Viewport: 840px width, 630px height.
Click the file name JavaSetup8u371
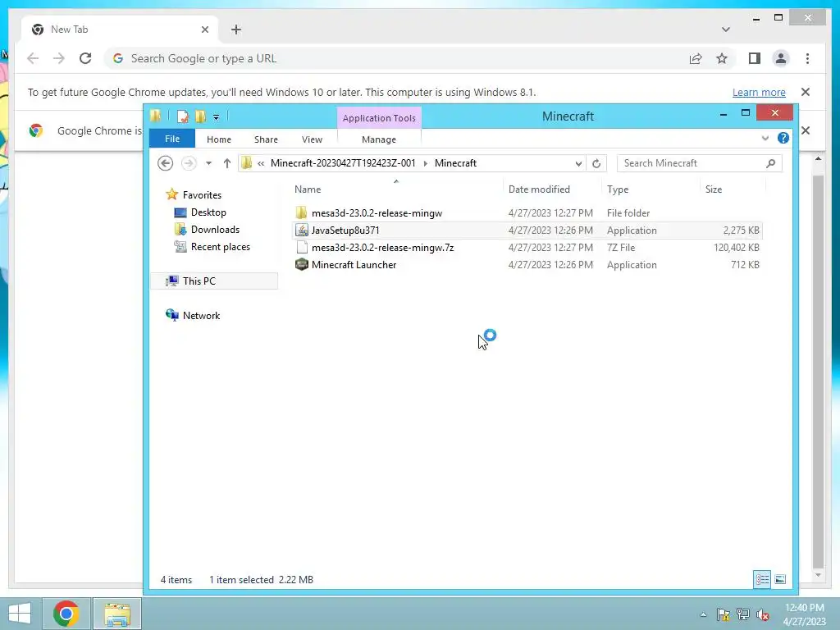tap(345, 231)
